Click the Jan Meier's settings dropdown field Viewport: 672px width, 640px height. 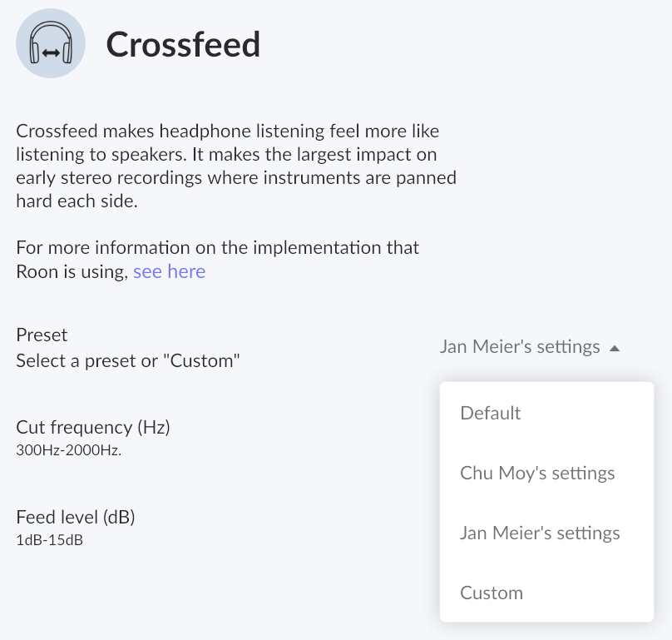coord(520,347)
